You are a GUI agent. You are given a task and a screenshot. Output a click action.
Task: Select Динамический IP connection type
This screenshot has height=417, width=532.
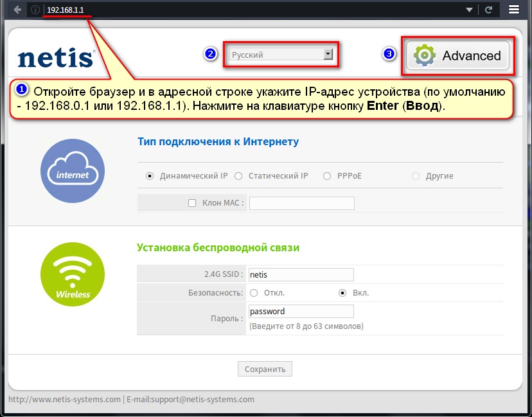click(150, 176)
